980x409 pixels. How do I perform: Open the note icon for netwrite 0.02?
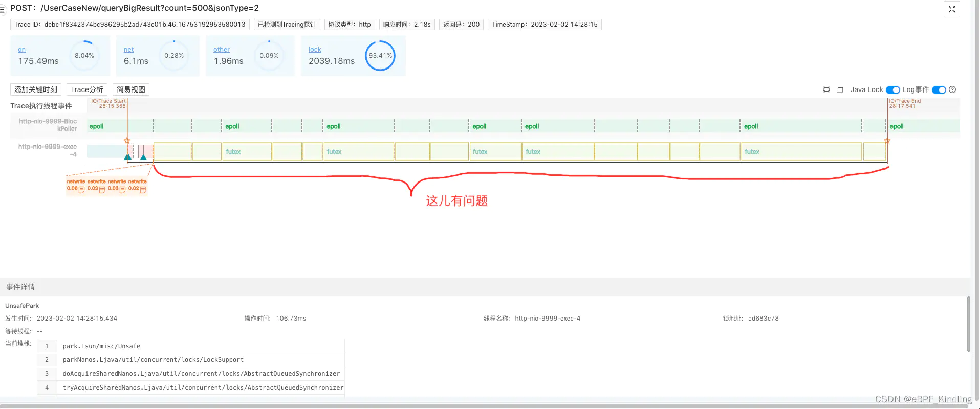point(143,189)
